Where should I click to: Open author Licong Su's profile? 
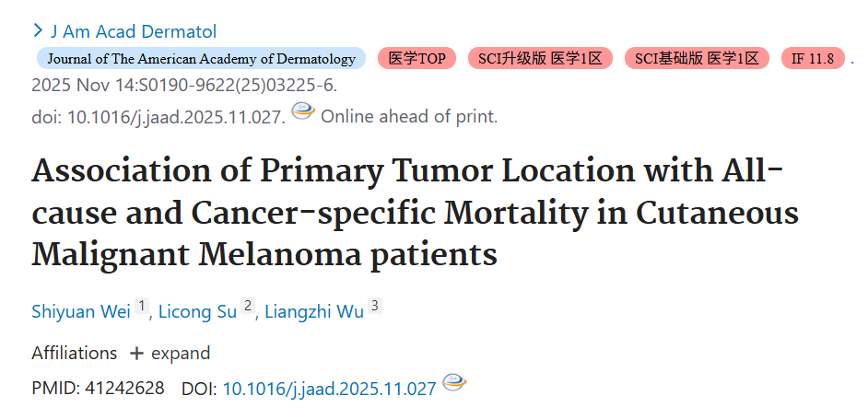[x=197, y=311]
